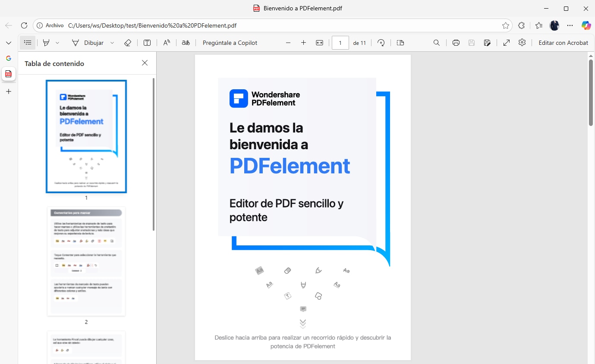Click the translate icon
Screen dimensions: 595x364
coord(186,43)
